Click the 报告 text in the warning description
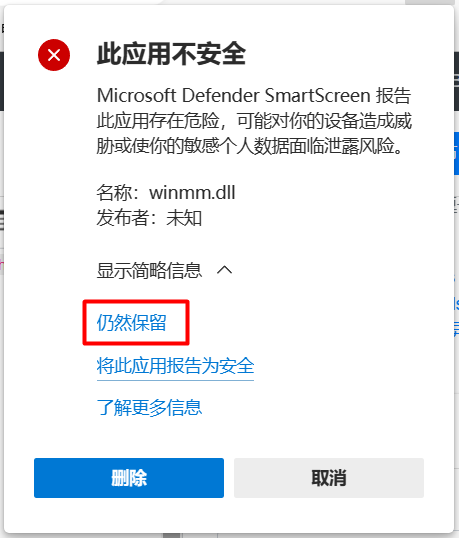This screenshot has width=459, height=538. coord(393,95)
